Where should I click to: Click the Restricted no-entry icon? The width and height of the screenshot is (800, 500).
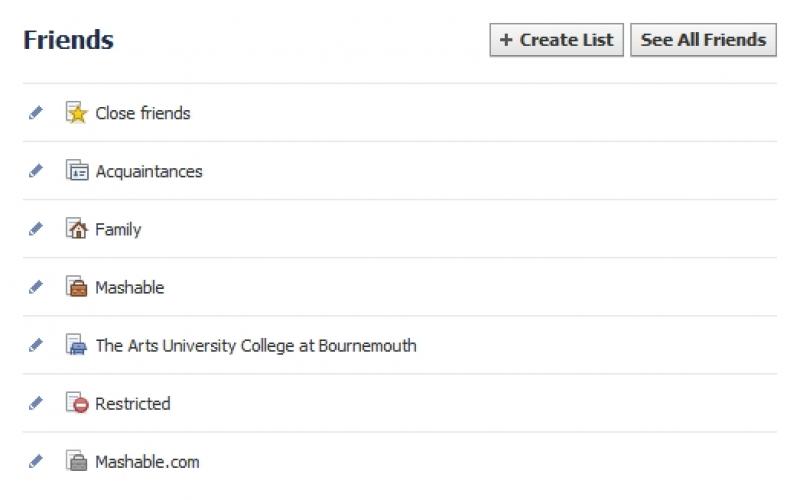77,403
